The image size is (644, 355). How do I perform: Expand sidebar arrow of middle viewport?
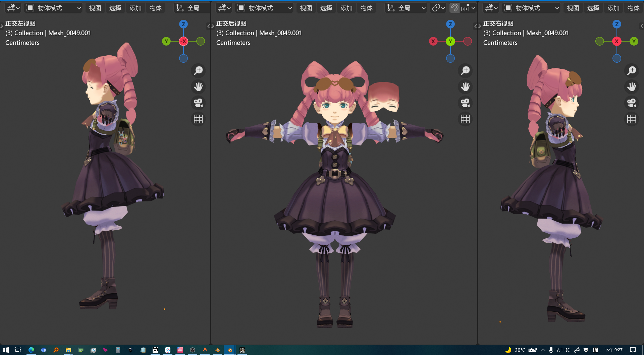[x=475, y=26]
